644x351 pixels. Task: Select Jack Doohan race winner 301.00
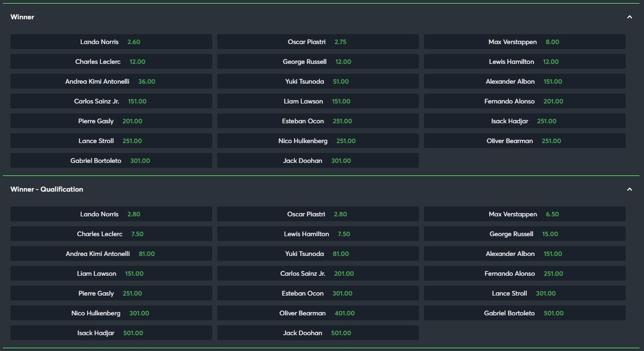click(x=318, y=161)
